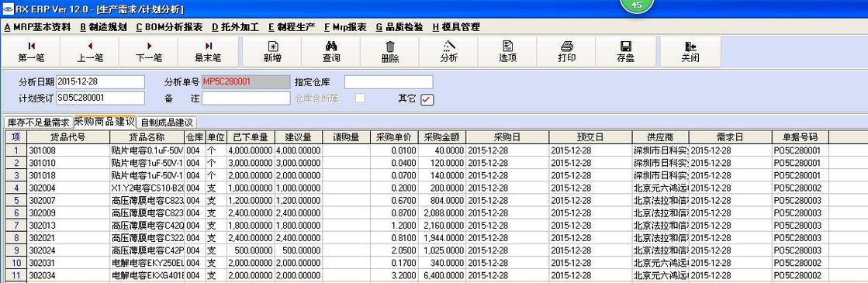The width and height of the screenshot is (868, 283).
Task: Select row number 11 header
Action: 16,275
